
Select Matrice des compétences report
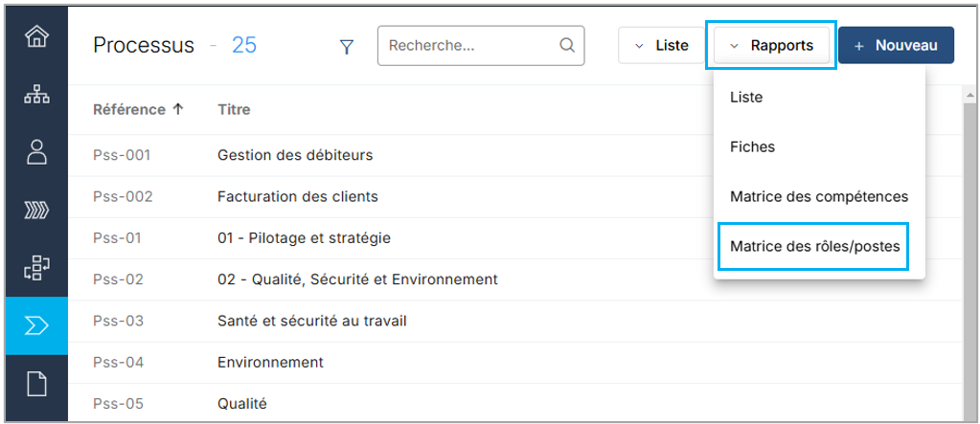coord(818,197)
